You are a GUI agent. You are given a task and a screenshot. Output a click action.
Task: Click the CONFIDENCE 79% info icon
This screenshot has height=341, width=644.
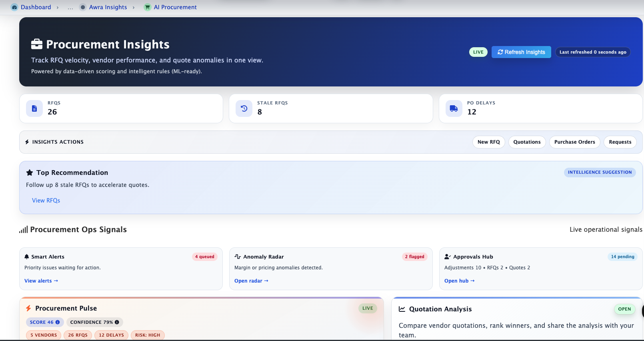tap(117, 322)
